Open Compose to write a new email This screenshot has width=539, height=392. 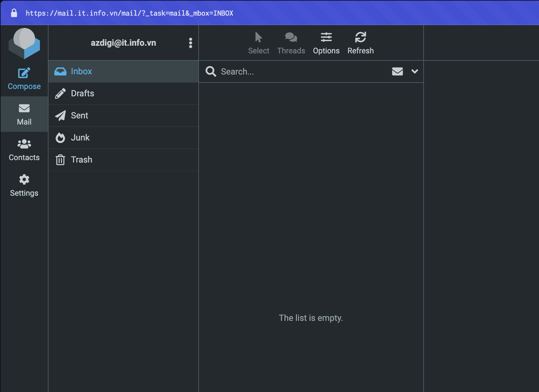click(24, 79)
